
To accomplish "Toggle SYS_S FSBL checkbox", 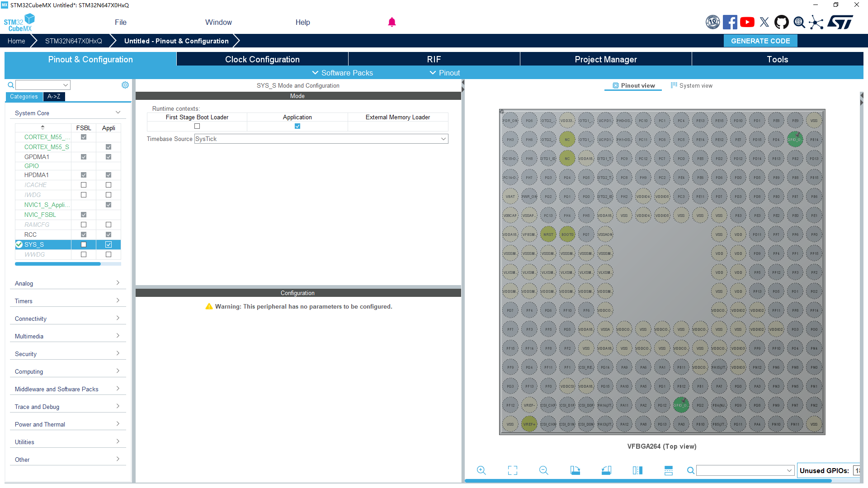I will point(84,244).
